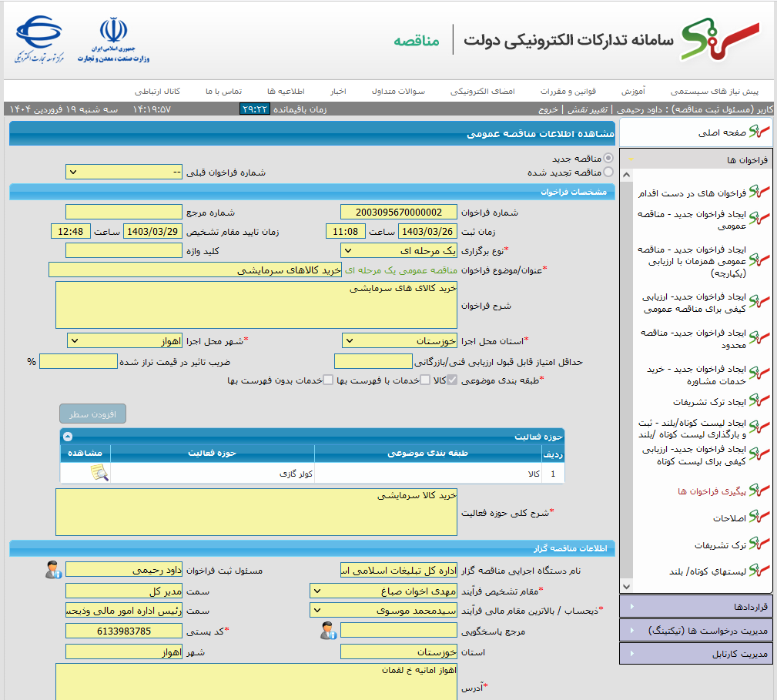Select the مناقصه جدید radio button
777x700 pixels.
(608, 158)
